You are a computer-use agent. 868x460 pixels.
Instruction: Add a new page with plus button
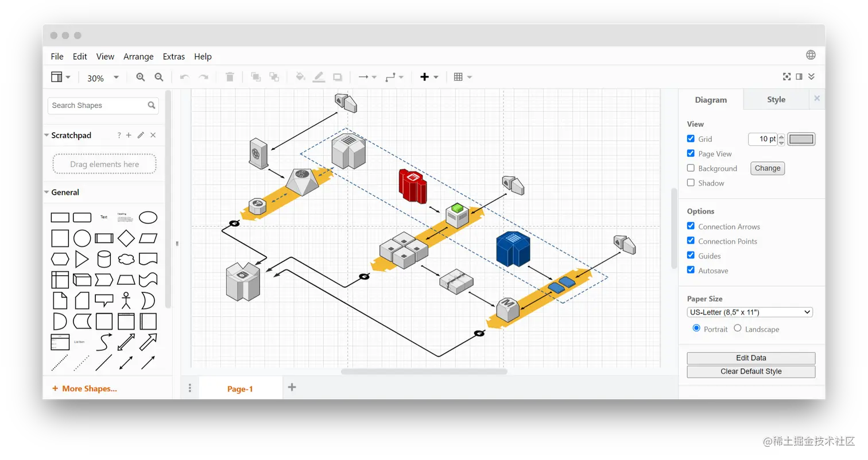point(292,387)
